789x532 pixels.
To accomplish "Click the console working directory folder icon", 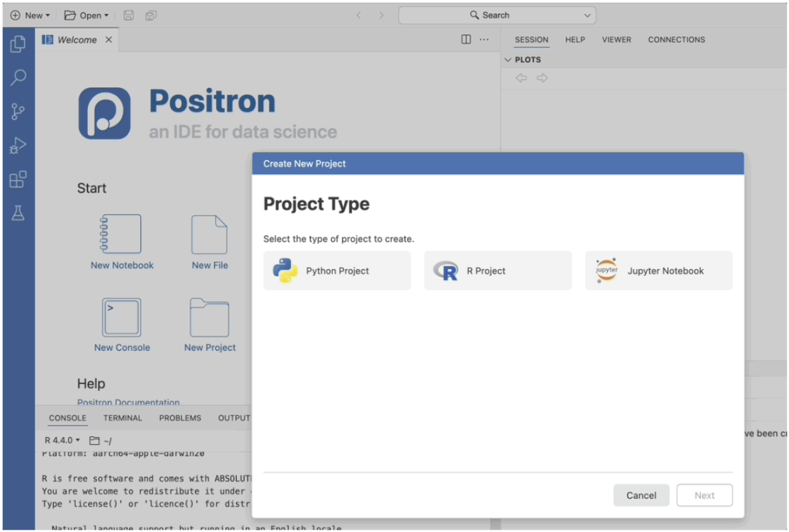I will 94,441.
